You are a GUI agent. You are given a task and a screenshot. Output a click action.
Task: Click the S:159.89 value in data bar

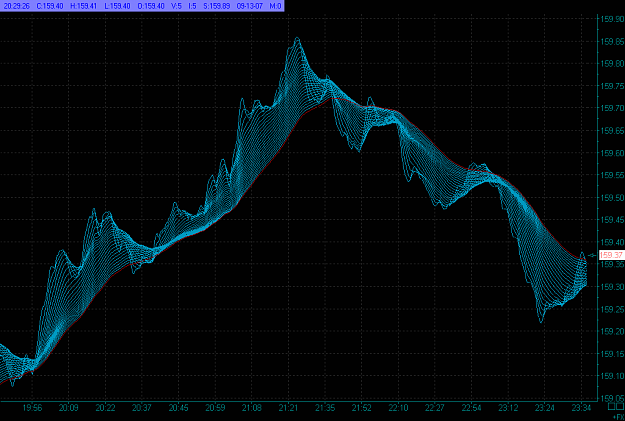[x=216, y=6]
